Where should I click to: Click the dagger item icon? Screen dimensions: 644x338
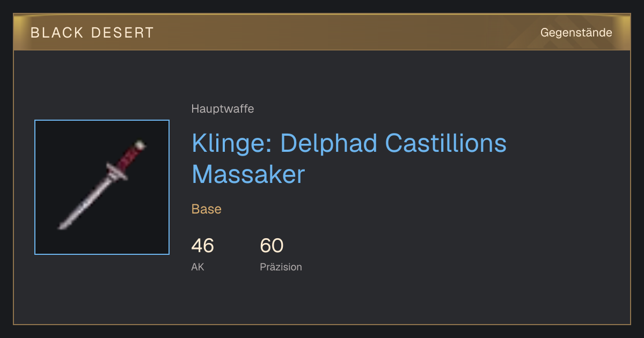[x=102, y=187]
